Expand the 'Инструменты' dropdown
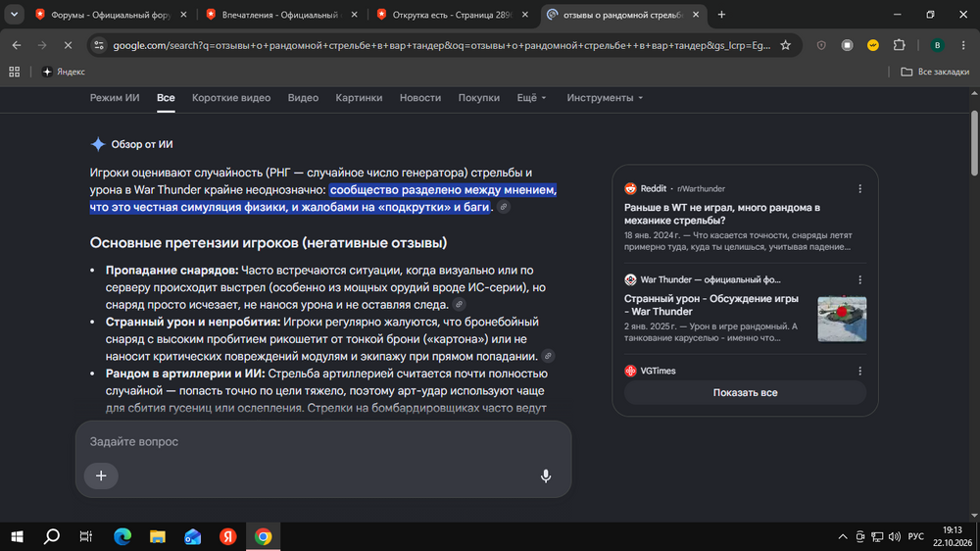980x551 pixels. pyautogui.click(x=605, y=98)
